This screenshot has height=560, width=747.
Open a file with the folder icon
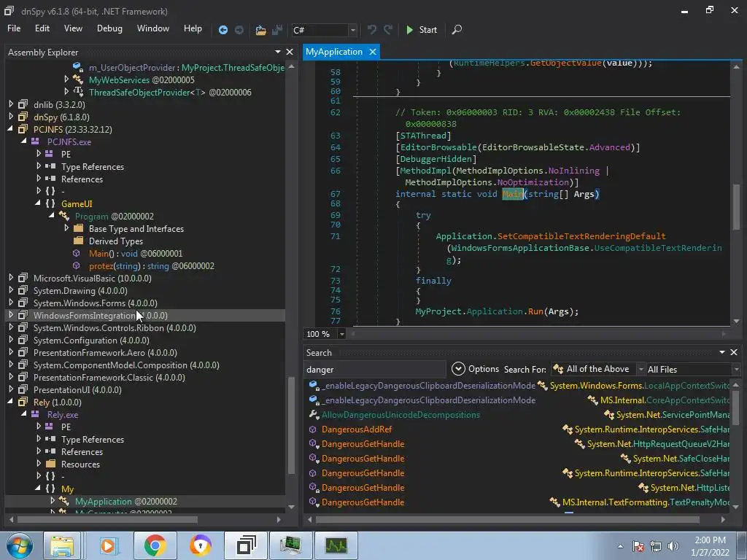[x=260, y=30]
